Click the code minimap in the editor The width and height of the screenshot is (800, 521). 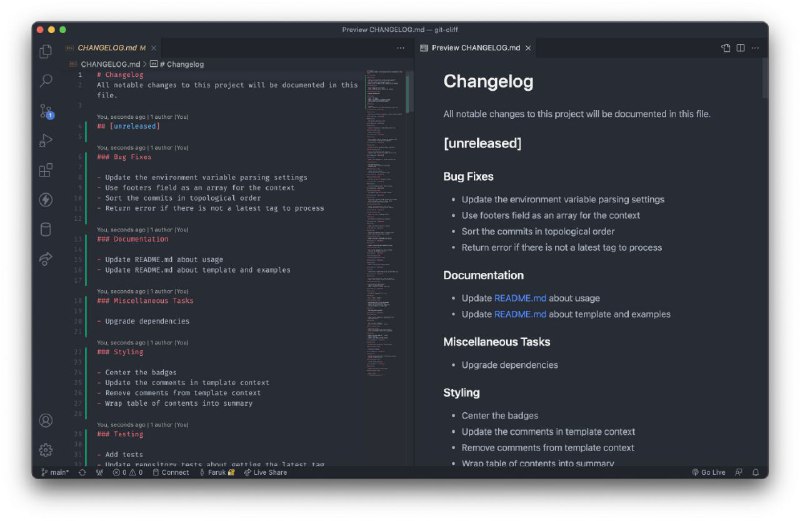click(x=384, y=223)
